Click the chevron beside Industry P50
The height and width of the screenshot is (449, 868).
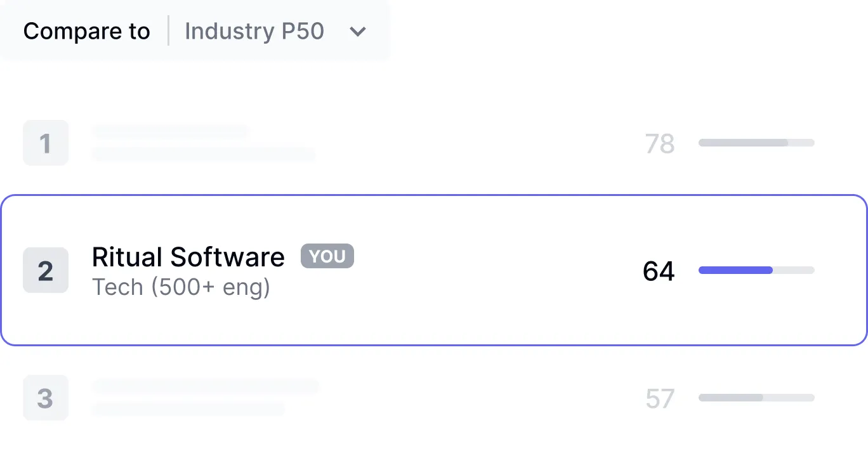[x=358, y=32]
